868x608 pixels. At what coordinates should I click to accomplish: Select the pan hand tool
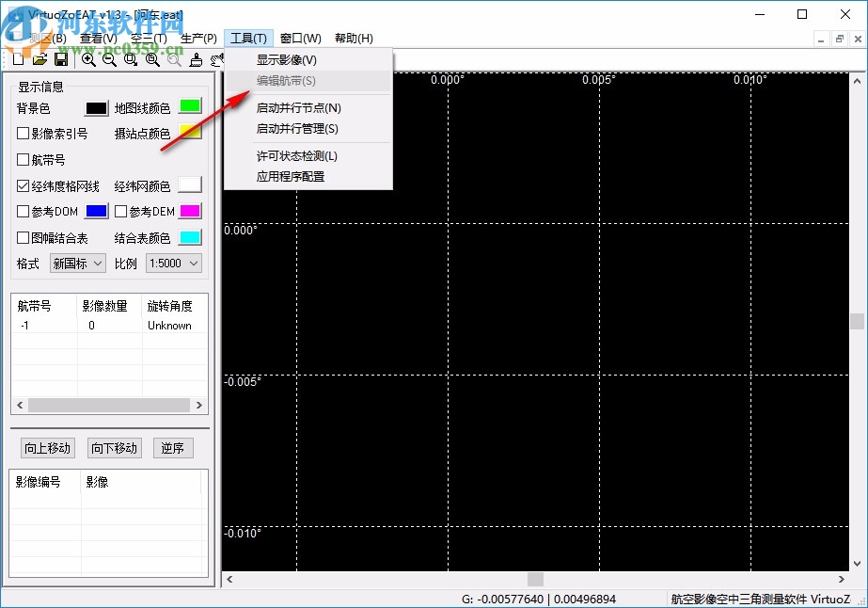click(216, 59)
